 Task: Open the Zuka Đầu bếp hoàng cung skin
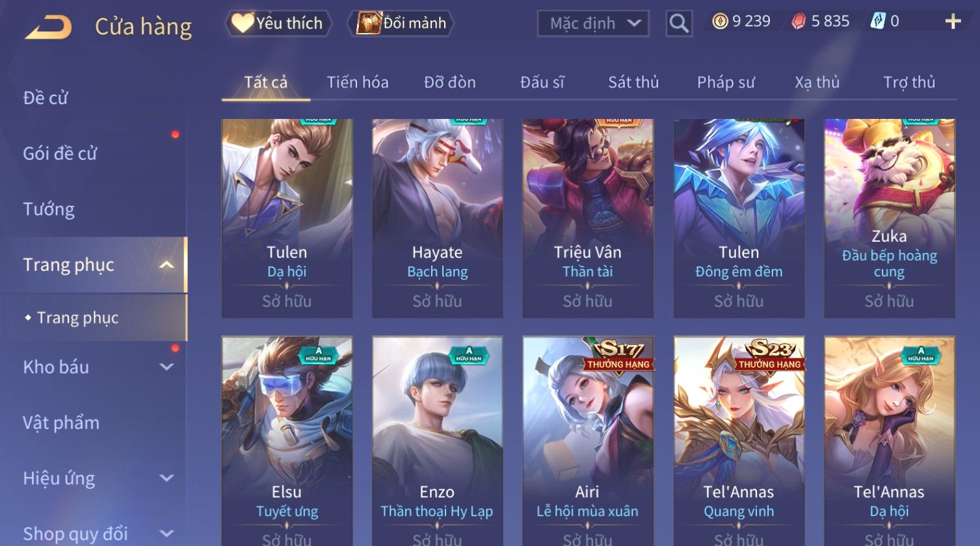coord(890,218)
